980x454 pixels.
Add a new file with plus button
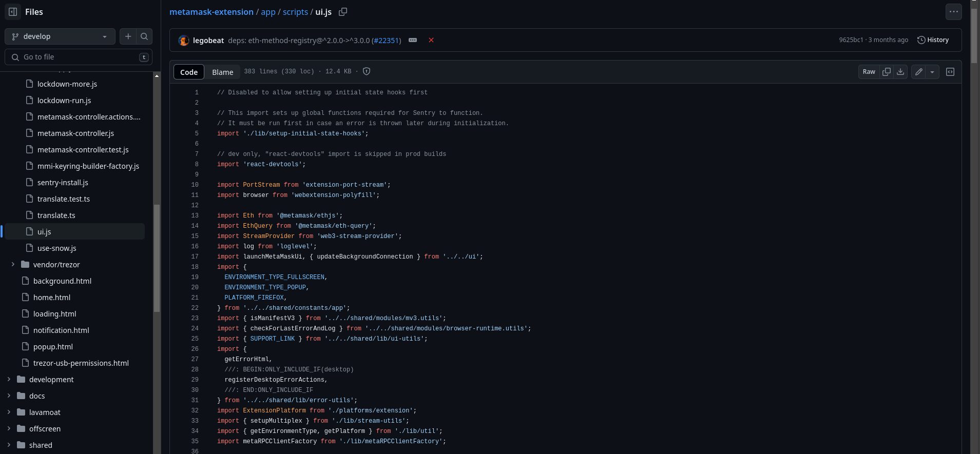tap(128, 36)
